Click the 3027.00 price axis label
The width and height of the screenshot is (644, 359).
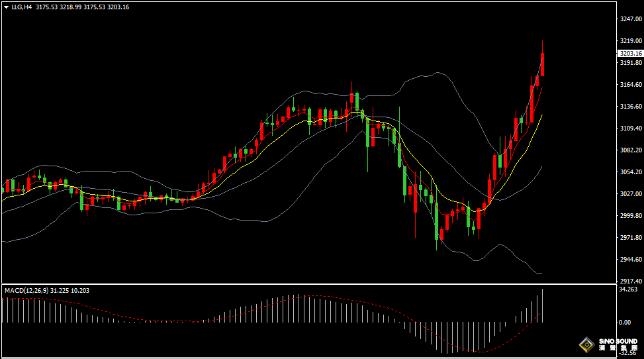point(629,194)
